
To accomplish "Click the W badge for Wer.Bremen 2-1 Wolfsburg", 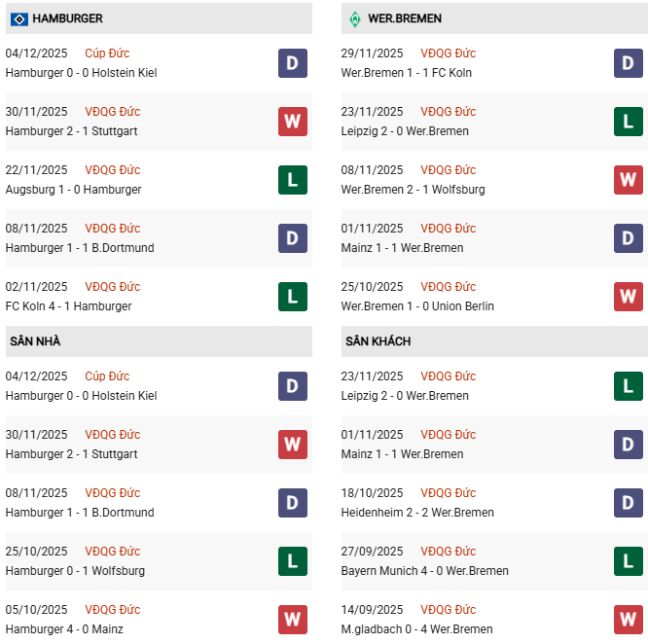I will tap(628, 180).
